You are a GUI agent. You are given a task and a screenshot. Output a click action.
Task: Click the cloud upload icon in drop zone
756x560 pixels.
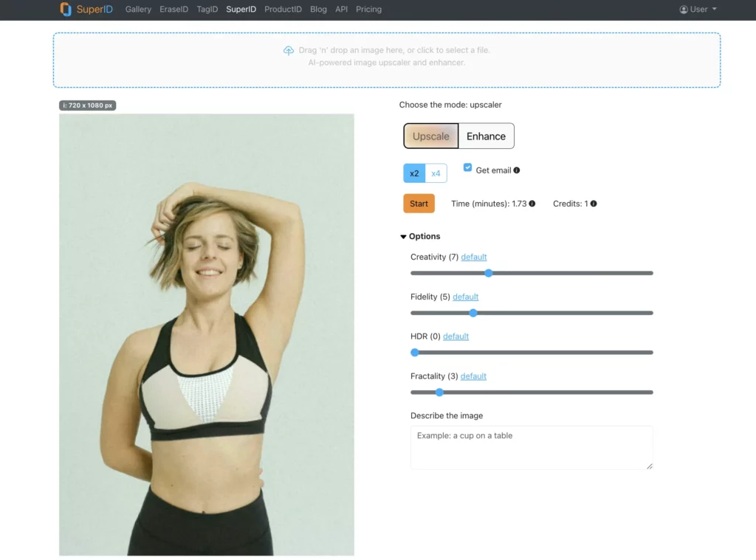pos(289,50)
